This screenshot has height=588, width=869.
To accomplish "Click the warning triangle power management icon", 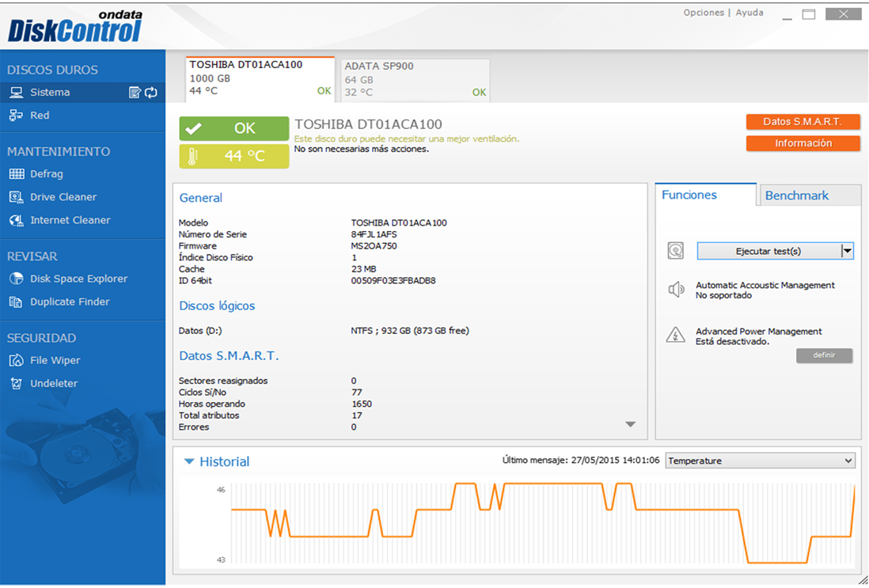I will (676, 336).
